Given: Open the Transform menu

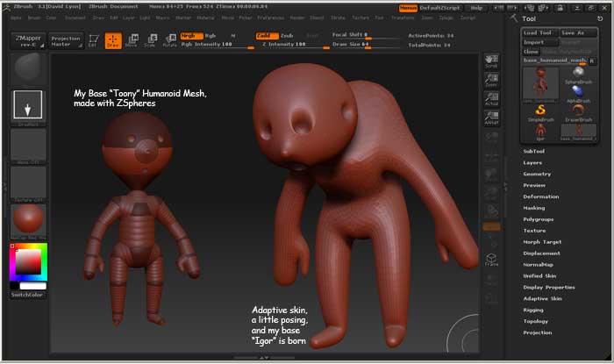Looking at the screenshot, I should (x=403, y=18).
